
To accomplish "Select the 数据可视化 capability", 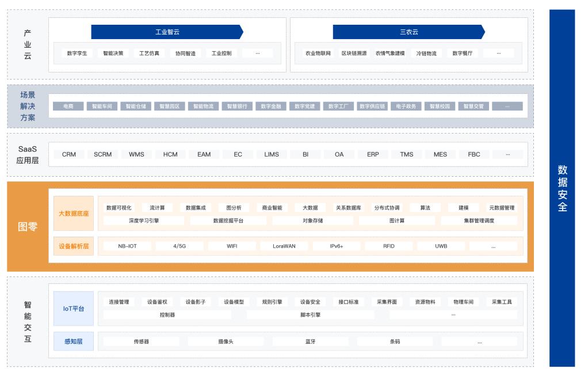I will coord(118,207).
